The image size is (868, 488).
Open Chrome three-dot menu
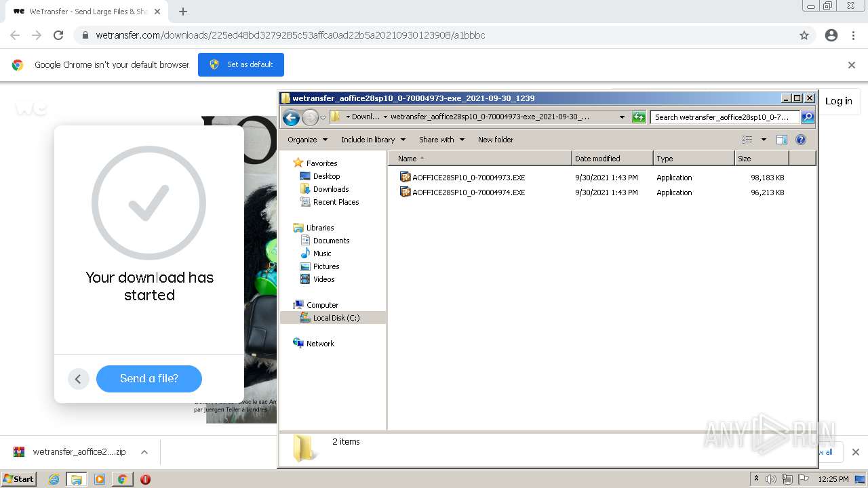coord(853,35)
